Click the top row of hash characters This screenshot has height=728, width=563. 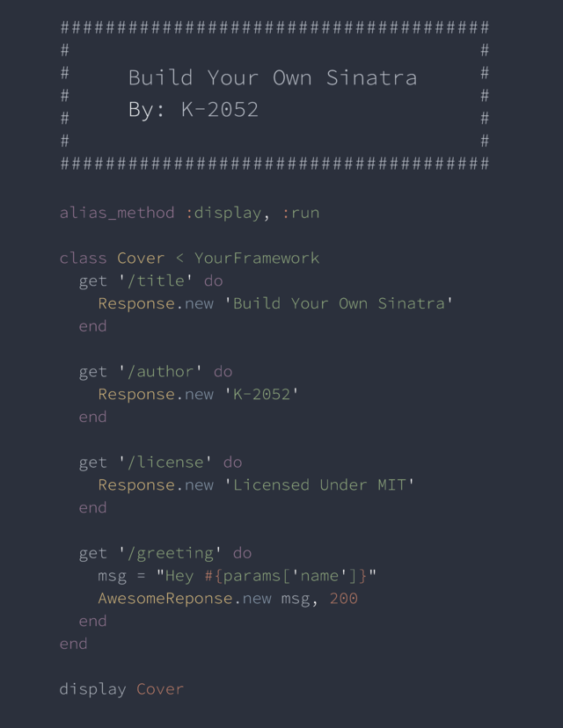274,27
